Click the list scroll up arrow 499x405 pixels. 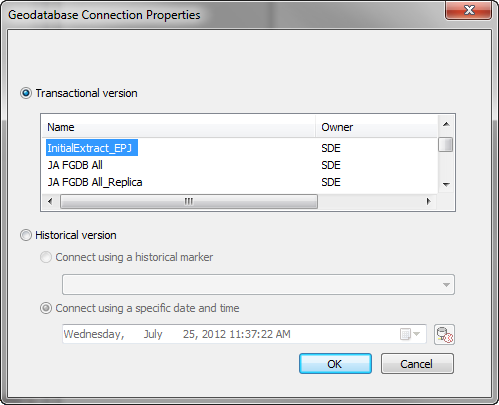[446, 125]
